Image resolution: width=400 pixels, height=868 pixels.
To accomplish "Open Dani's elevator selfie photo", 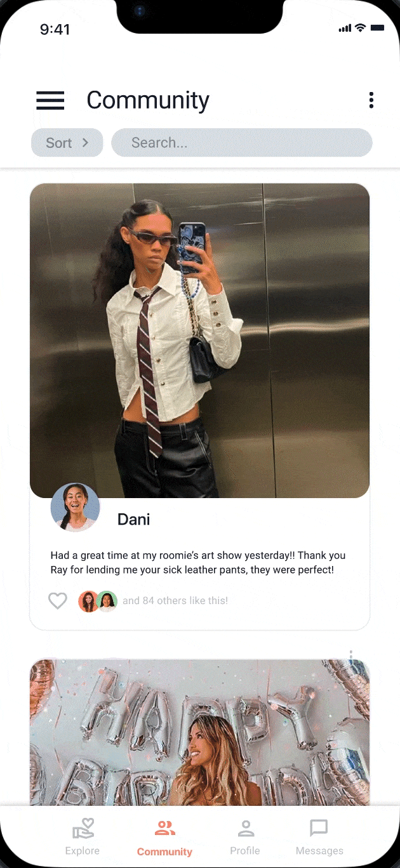I will pos(199,341).
